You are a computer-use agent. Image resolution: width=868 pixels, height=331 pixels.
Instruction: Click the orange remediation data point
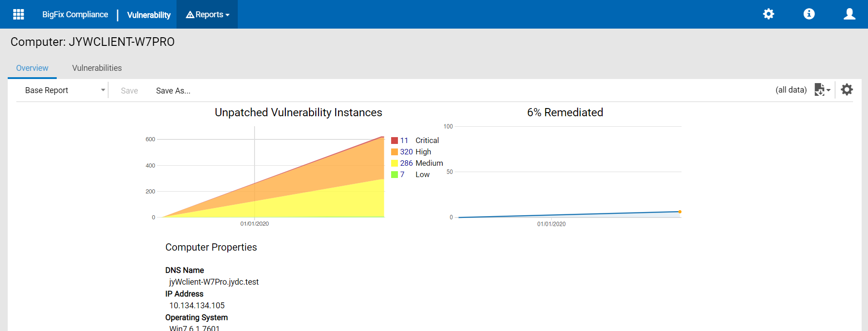(680, 212)
